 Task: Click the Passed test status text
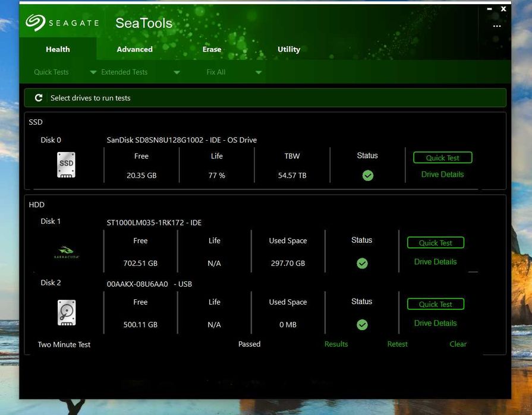pyautogui.click(x=250, y=344)
